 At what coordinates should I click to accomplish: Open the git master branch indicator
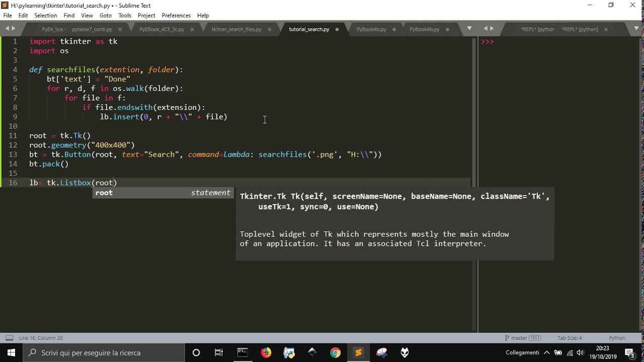coord(515,338)
